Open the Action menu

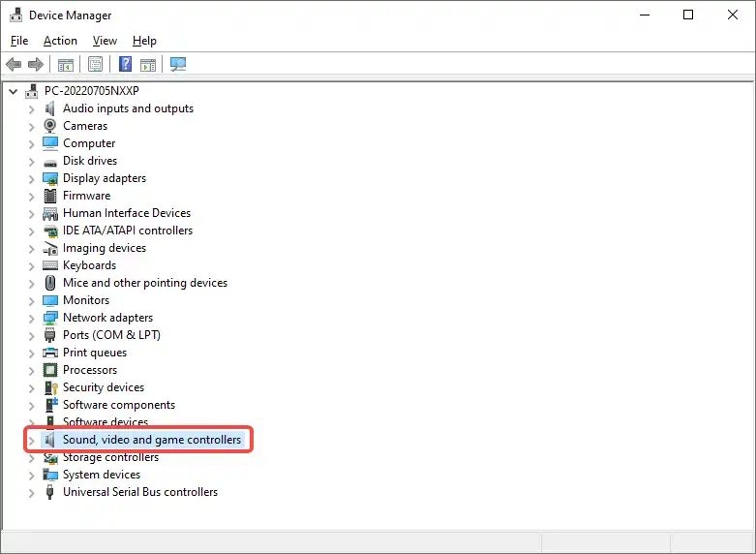[x=60, y=41]
